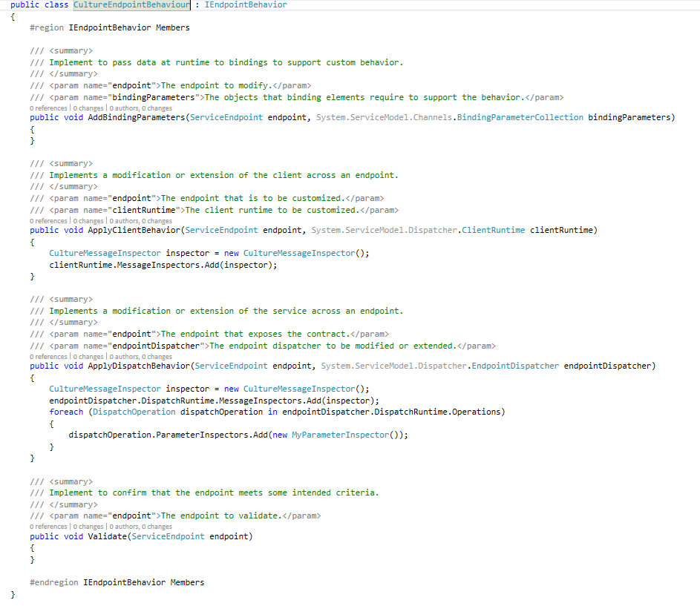
Task: Place cursor on Validate method name
Action: (107, 536)
